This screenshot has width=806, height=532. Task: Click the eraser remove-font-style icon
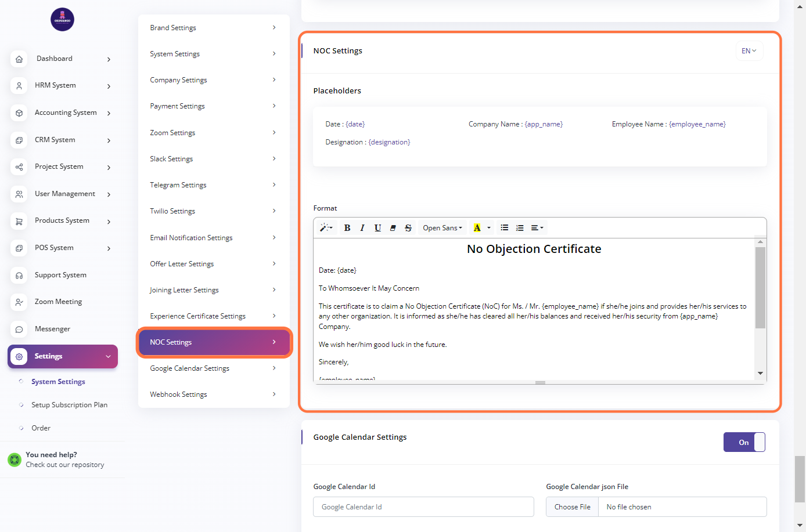(393, 228)
